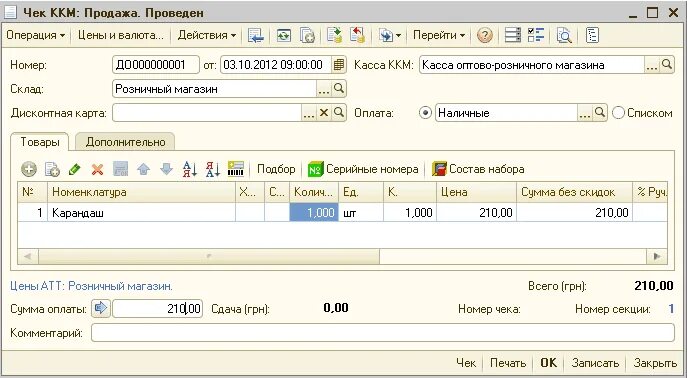Viewport: 687px width, 378px height.
Task: Click the checklist settings icon in the toolbar
Action: 535,35
